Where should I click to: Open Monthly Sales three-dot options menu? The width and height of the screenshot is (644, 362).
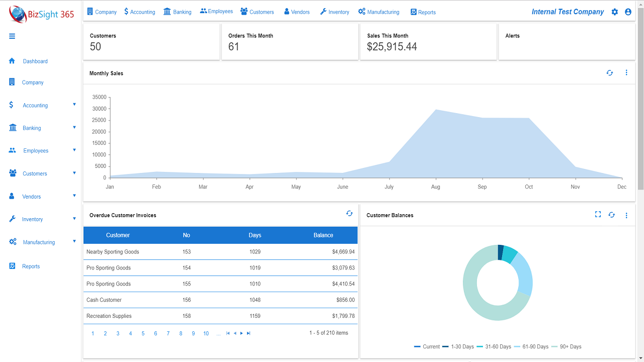pos(626,73)
